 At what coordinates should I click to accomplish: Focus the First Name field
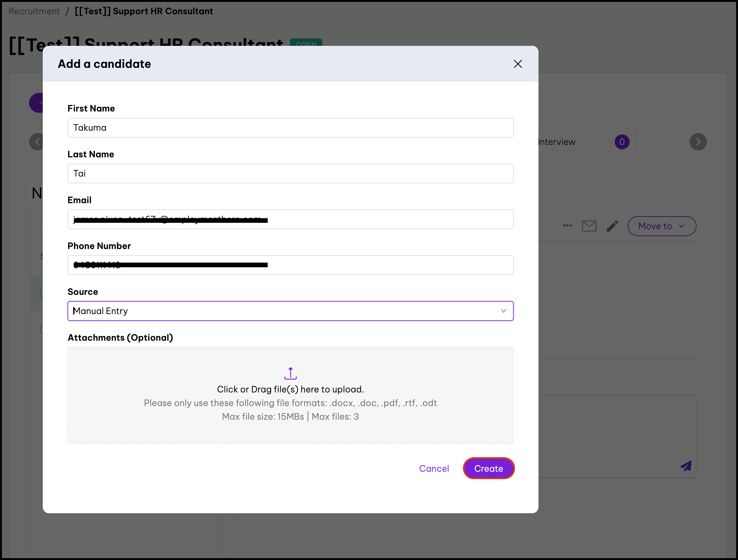(290, 128)
